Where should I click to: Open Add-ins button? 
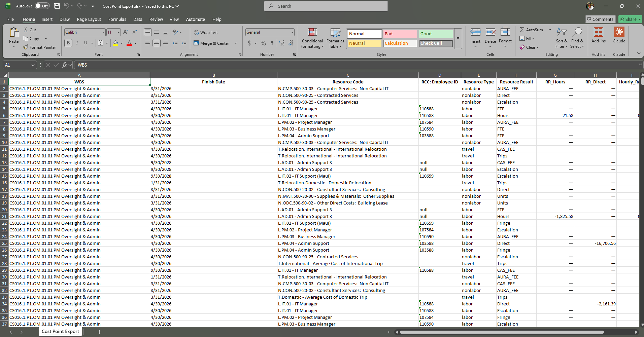coord(598,35)
